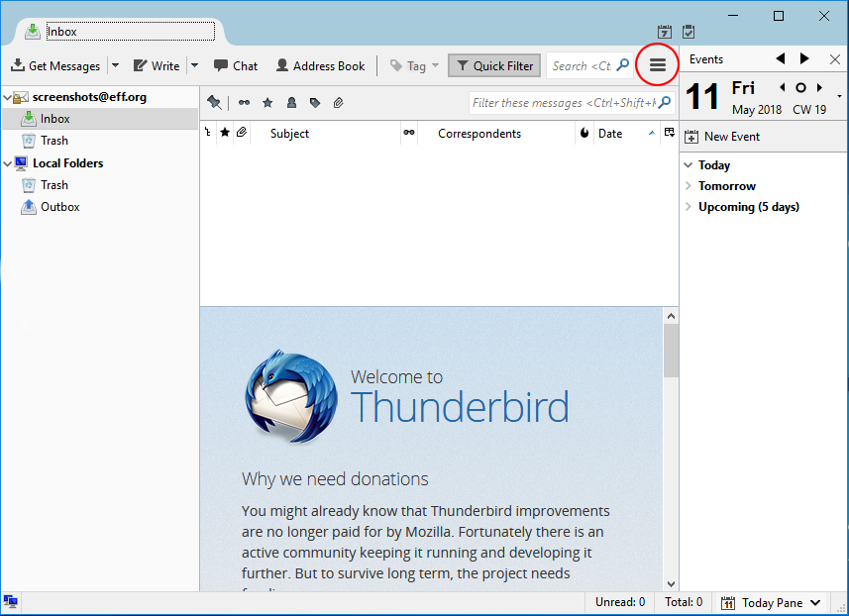Image resolution: width=849 pixels, height=616 pixels.
Task: Collapse the Today events section
Action: (689, 164)
